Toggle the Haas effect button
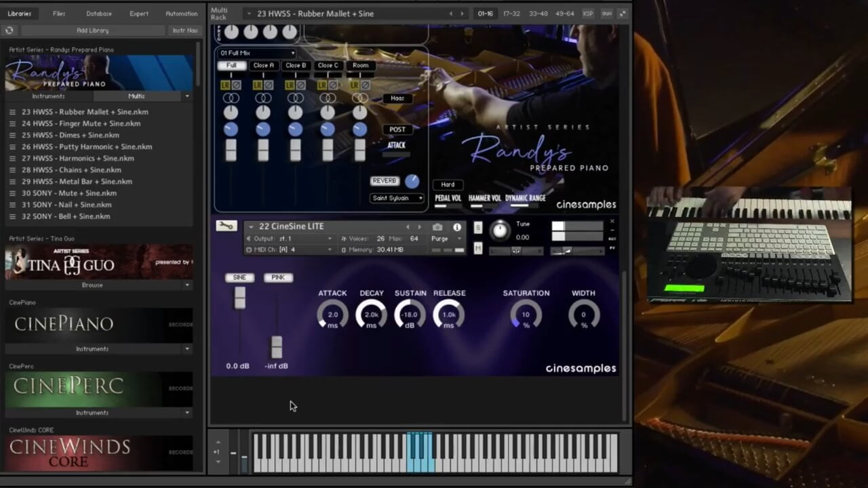The image size is (868, 488). [x=397, y=98]
